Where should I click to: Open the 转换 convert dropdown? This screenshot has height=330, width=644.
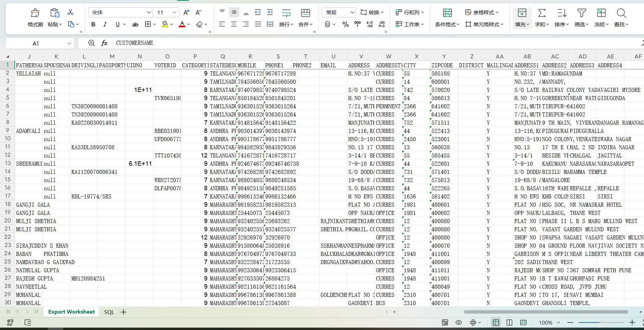point(372,13)
